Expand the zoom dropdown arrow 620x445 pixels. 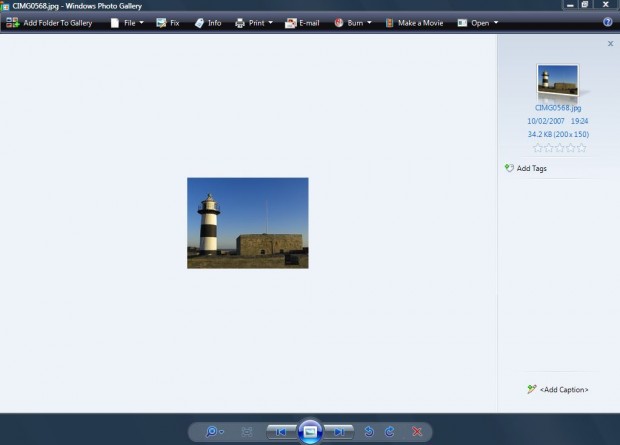pyautogui.click(x=221, y=432)
